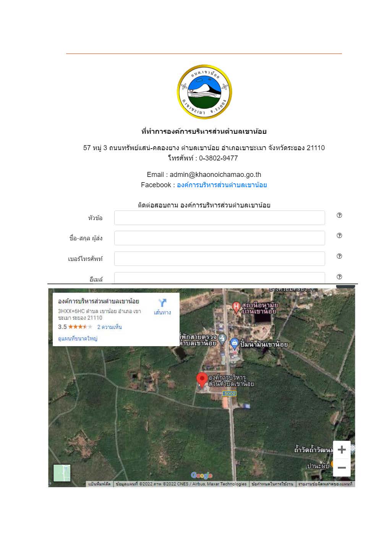Switch map layer using the thumbnail

coord(62,473)
